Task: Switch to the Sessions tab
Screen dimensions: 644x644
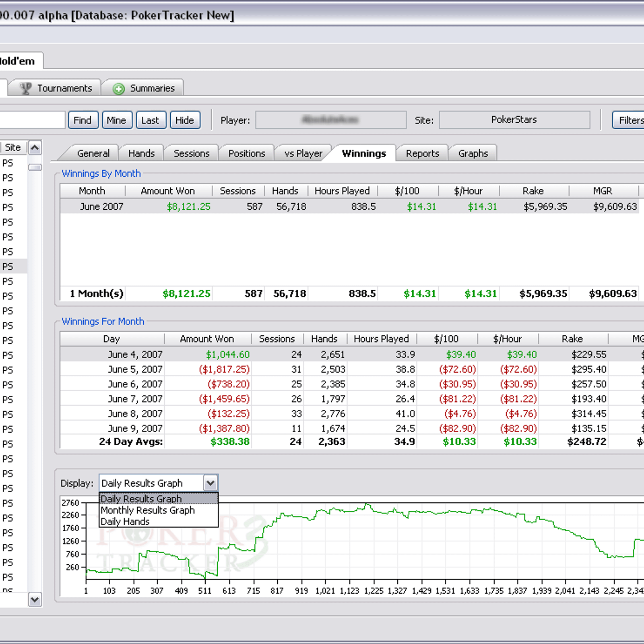Action: [192, 153]
